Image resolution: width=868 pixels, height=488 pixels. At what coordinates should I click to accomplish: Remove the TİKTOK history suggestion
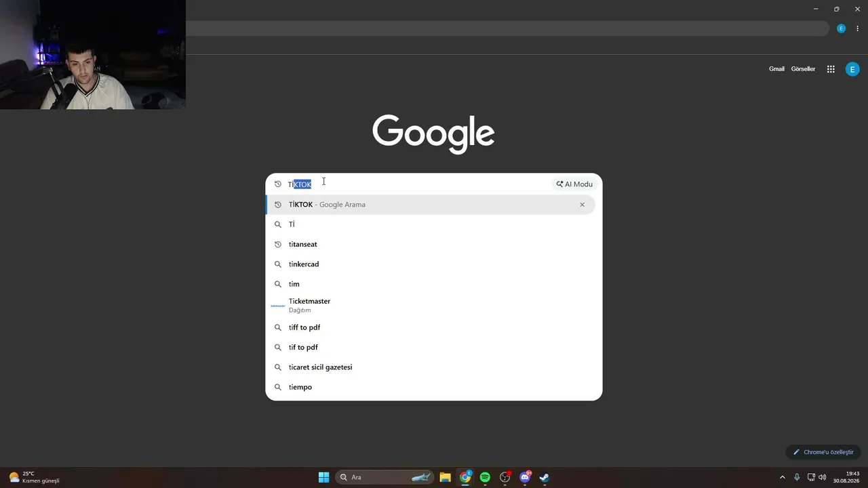582,205
